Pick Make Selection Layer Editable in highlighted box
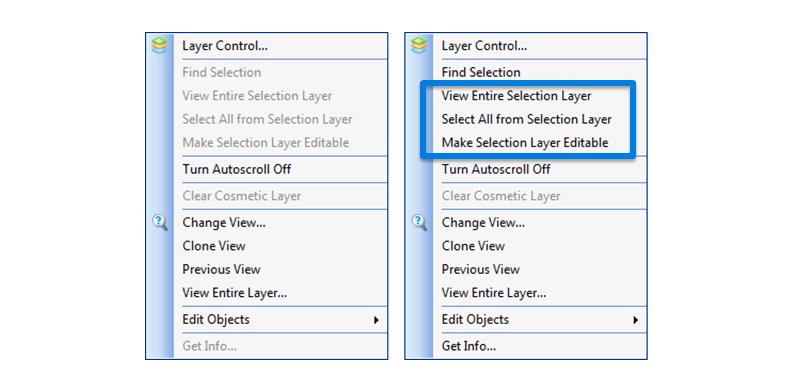Screen dimensions: 785x391 click(525, 143)
